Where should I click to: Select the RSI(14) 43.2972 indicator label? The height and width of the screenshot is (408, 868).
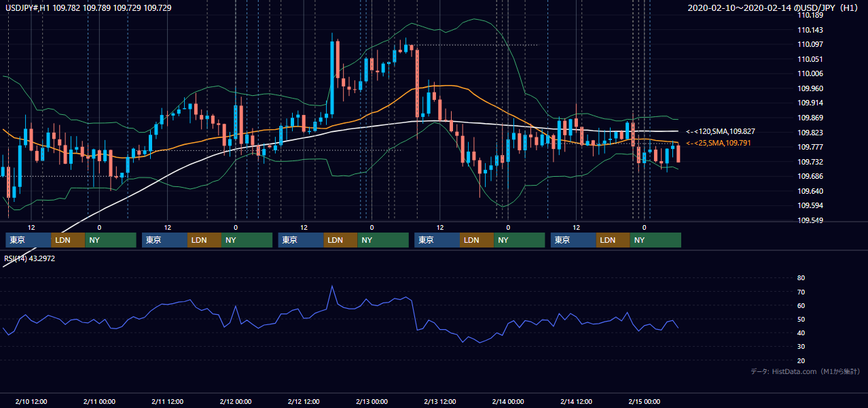tap(29, 258)
